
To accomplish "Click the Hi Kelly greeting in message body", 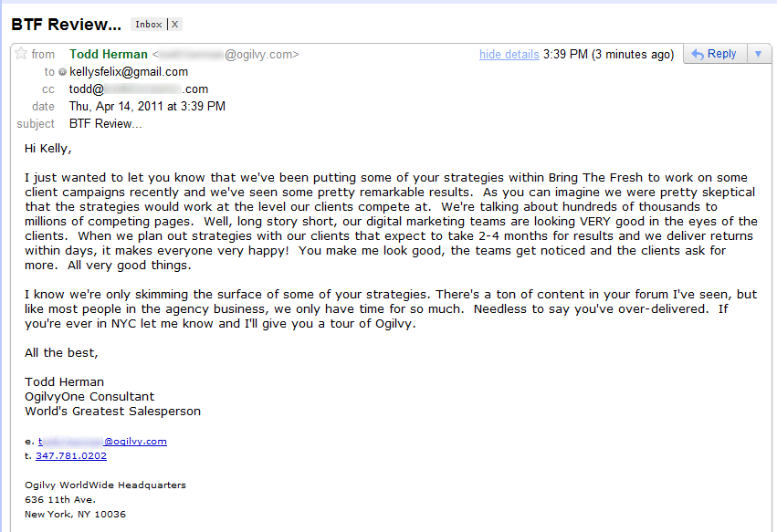I will click(47, 148).
